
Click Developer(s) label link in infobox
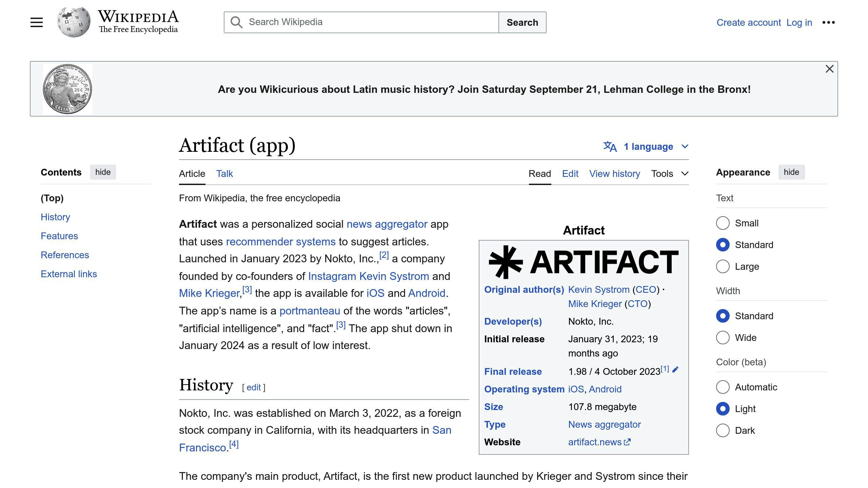(x=513, y=321)
